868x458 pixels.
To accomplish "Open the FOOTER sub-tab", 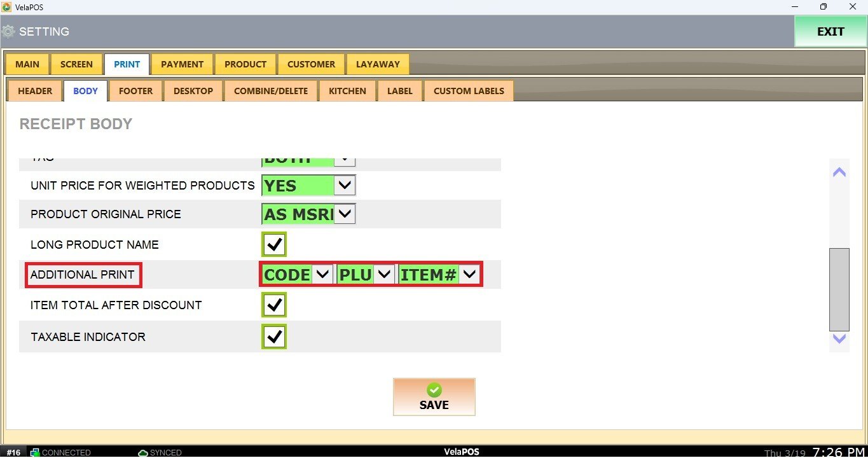I will click(135, 91).
